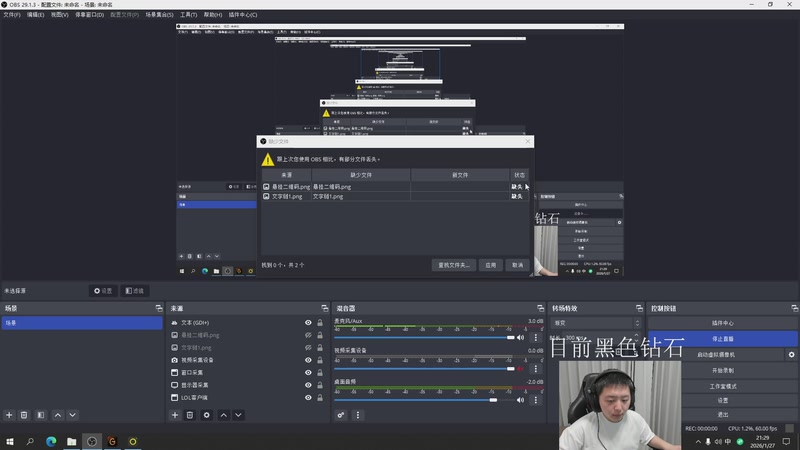Click 退出 button in controls panel
This screenshot has height=450, width=800.
(722, 414)
